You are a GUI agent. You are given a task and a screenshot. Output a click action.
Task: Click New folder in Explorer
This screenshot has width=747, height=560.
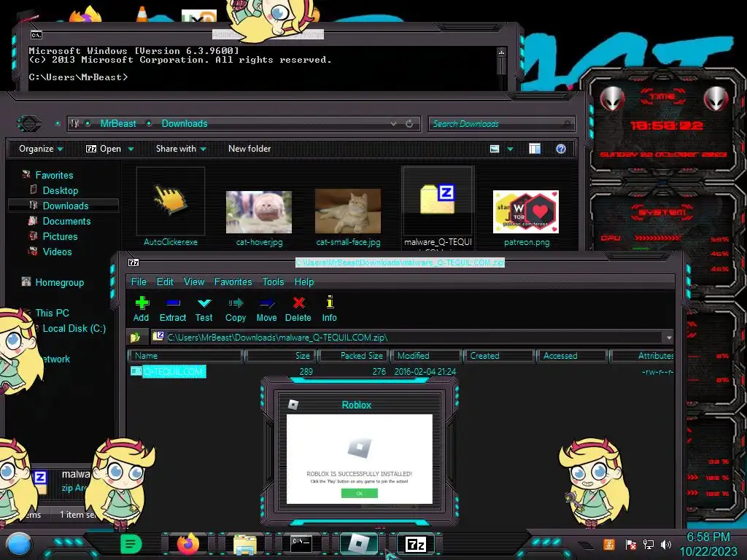[x=249, y=149]
